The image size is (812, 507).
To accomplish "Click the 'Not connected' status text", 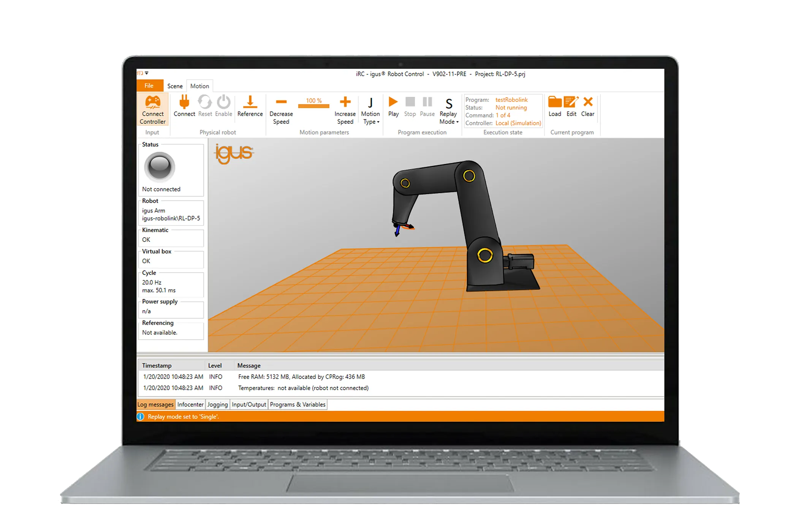I will [x=161, y=189].
